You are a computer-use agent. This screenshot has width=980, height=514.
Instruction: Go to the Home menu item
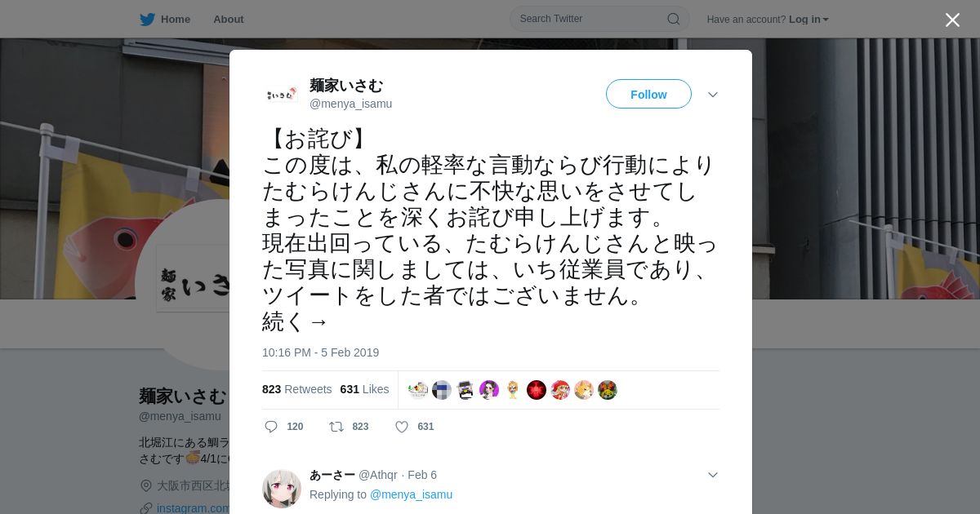point(176,19)
